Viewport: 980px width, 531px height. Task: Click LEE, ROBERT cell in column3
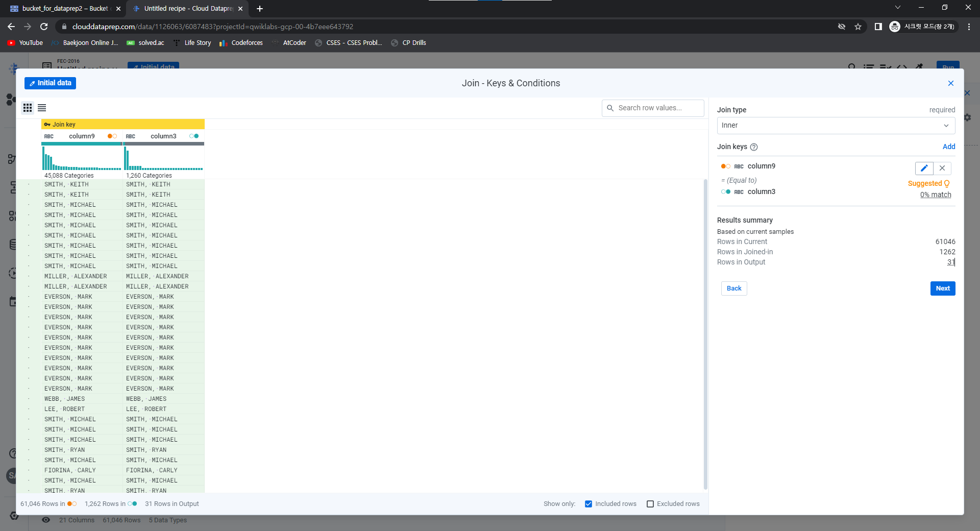click(x=163, y=409)
